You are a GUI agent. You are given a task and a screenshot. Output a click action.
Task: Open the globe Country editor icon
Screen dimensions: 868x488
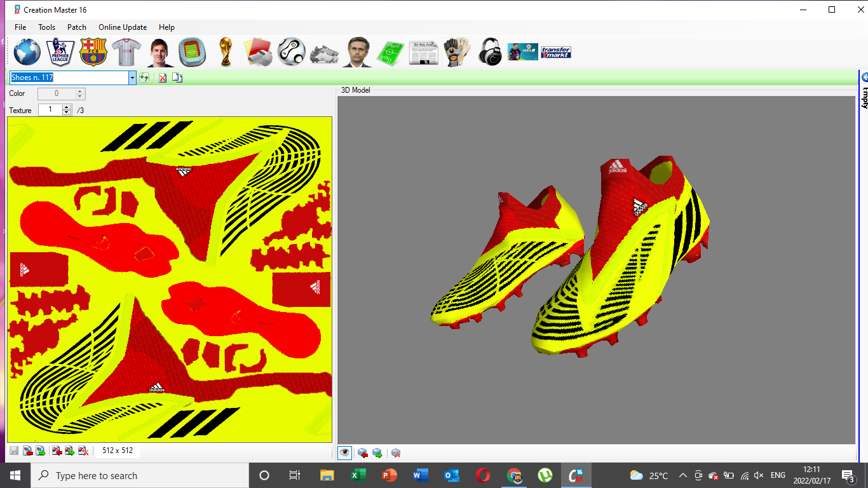[x=27, y=52]
